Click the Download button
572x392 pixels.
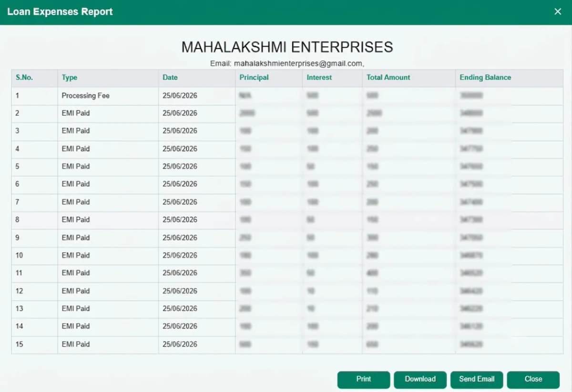coord(420,379)
